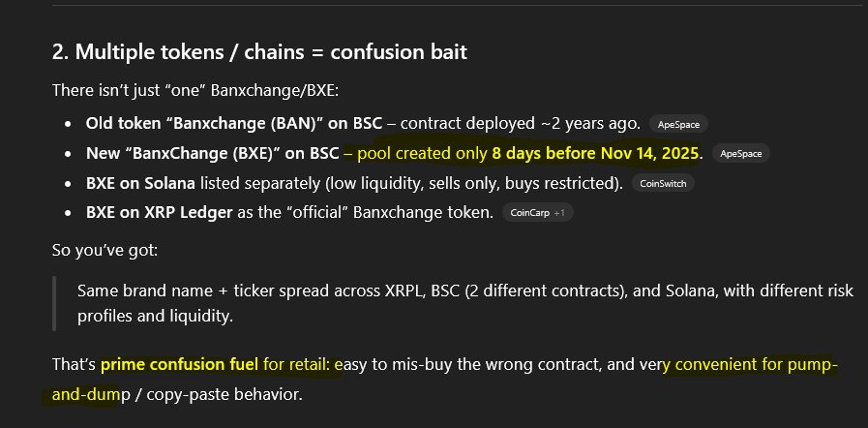Click the bold "New BanxChange (BXE) on BSC" text
Image resolution: width=868 pixels, height=428 pixels.
click(x=209, y=153)
